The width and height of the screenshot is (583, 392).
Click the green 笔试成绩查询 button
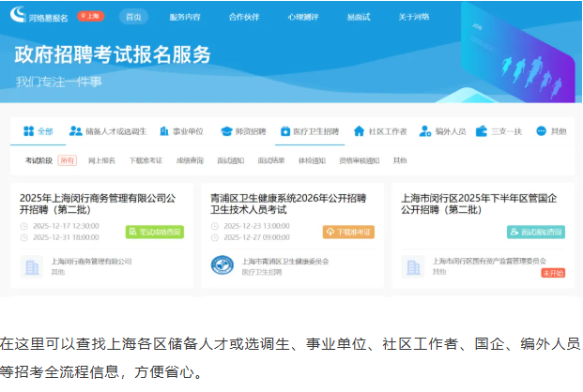[x=155, y=232]
